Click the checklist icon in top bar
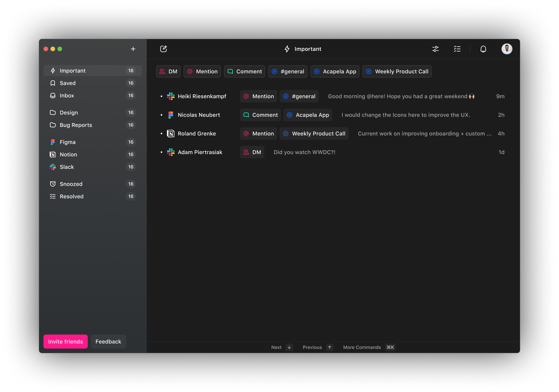This screenshot has width=559, height=392. click(457, 49)
